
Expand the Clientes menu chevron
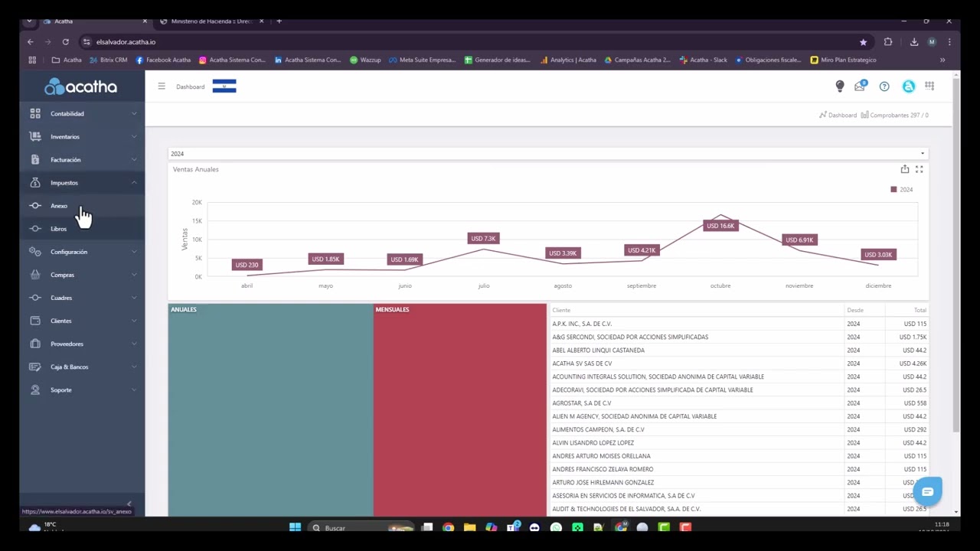(134, 320)
